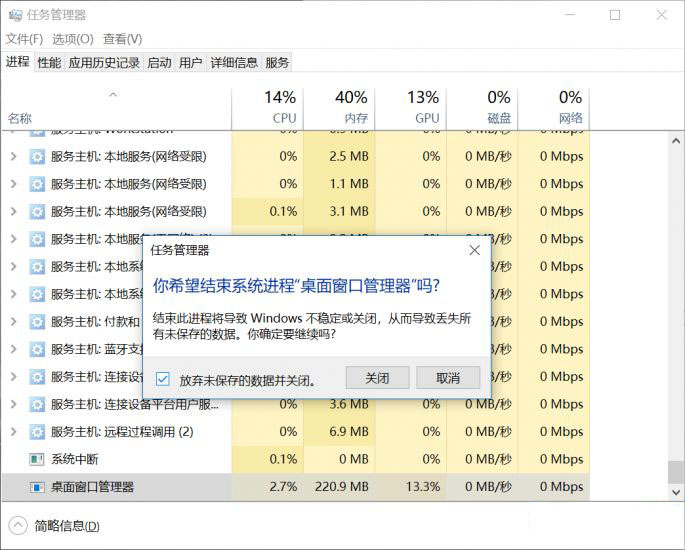Click the sort arrow above 名称 column
685x550 pixels.
point(113,94)
